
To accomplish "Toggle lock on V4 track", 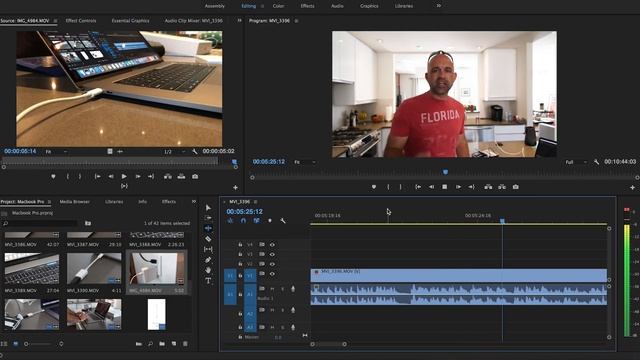I will point(240,244).
